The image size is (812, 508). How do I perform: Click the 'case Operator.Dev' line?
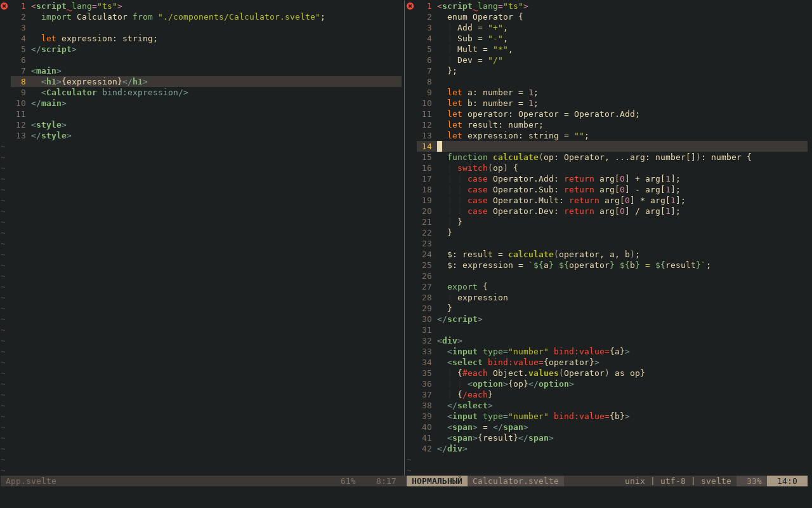(x=574, y=211)
